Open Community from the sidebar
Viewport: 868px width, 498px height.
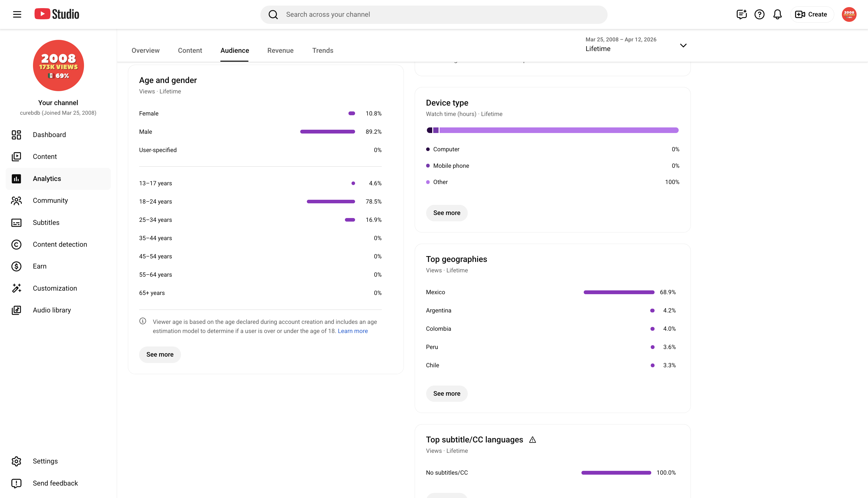pyautogui.click(x=58, y=201)
